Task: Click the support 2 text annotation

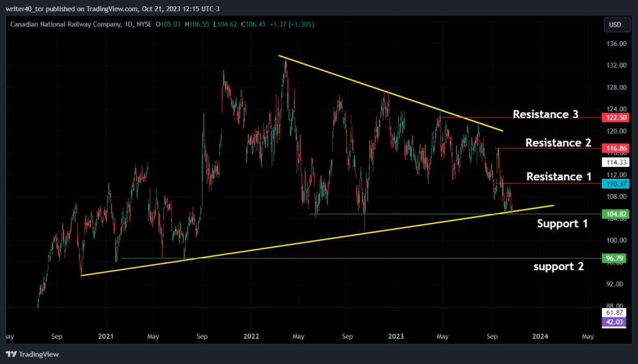Action: tap(559, 266)
